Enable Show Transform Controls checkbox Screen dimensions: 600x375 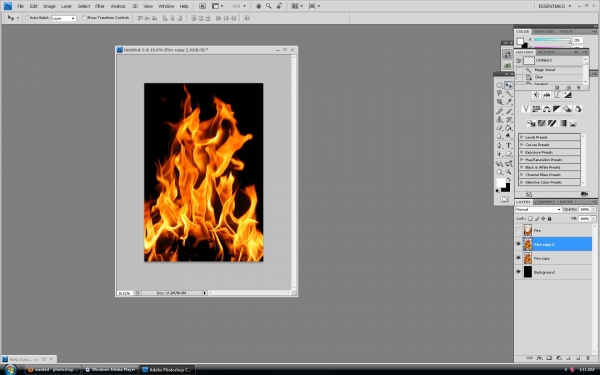[84, 18]
